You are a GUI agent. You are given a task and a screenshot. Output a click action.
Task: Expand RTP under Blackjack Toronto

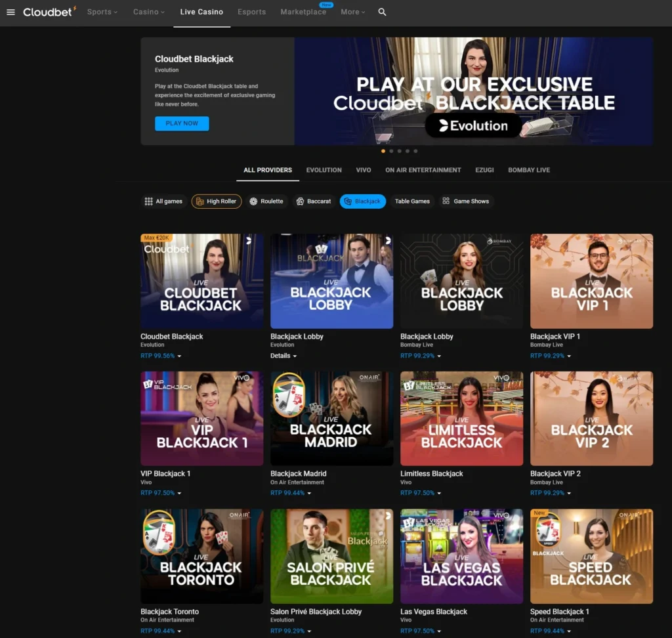tap(161, 631)
